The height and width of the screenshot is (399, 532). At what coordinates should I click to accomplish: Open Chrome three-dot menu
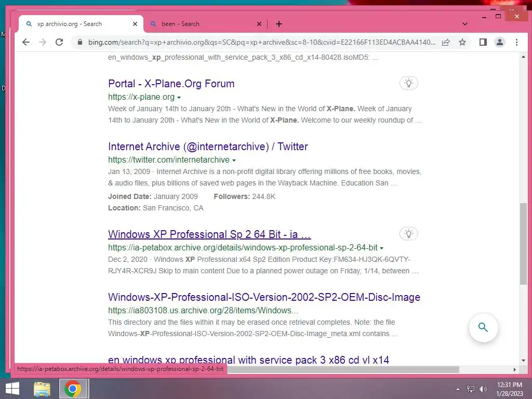516,42
